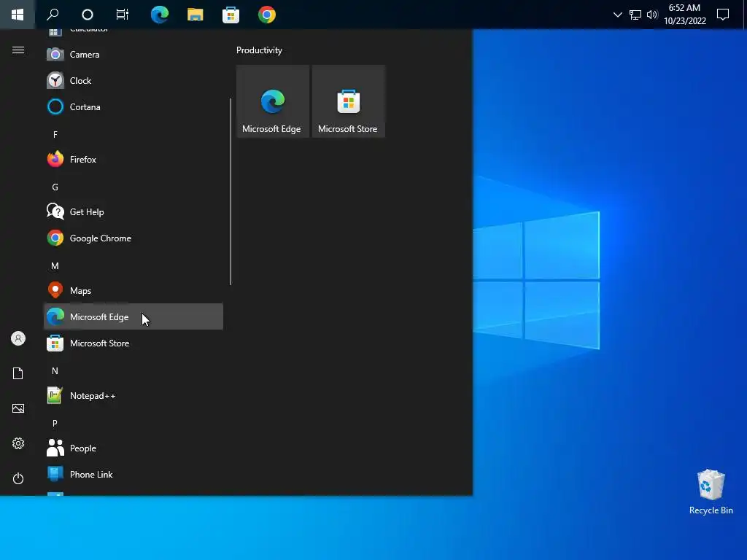Select the Recycle Bin desktop icon
Screen dimensions: 747x560
click(x=711, y=492)
